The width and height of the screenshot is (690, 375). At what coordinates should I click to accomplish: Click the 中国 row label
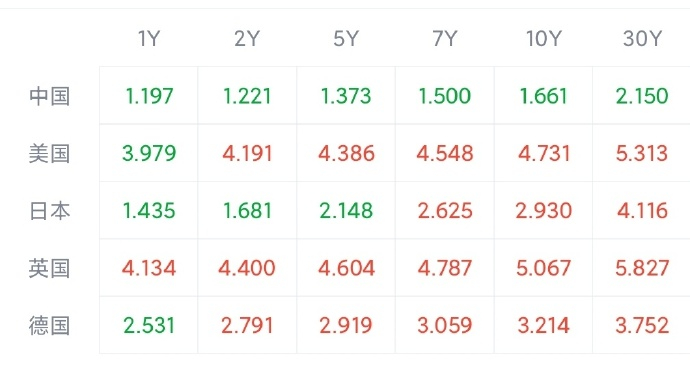[49, 96]
